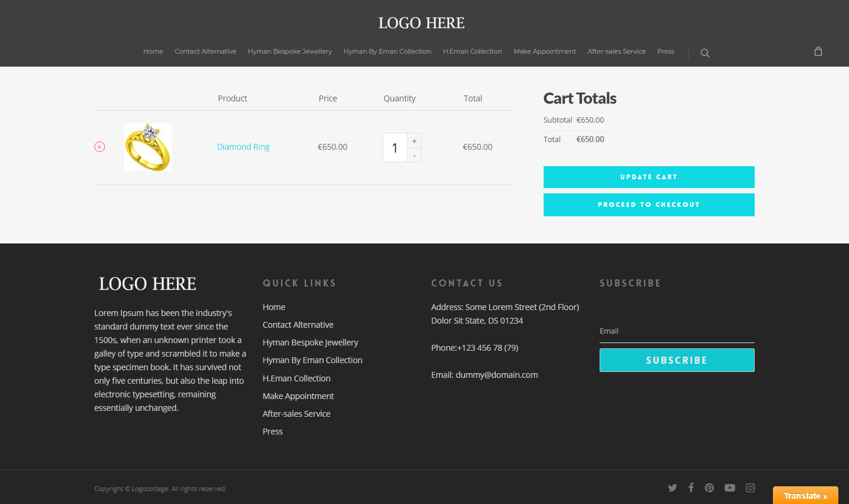Click Proceed to Checkout button
Screen dimensions: 849x504
[x=649, y=205]
